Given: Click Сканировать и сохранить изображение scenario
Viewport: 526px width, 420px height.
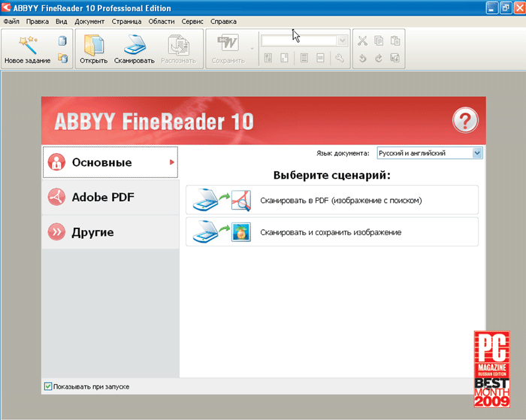Looking at the screenshot, I should pyautogui.click(x=332, y=232).
